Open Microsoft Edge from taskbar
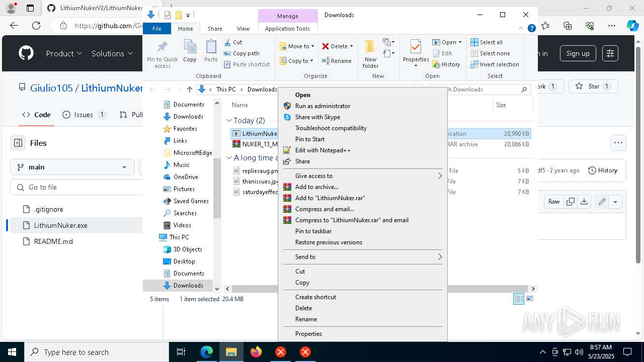This screenshot has width=644, height=362. click(207, 352)
